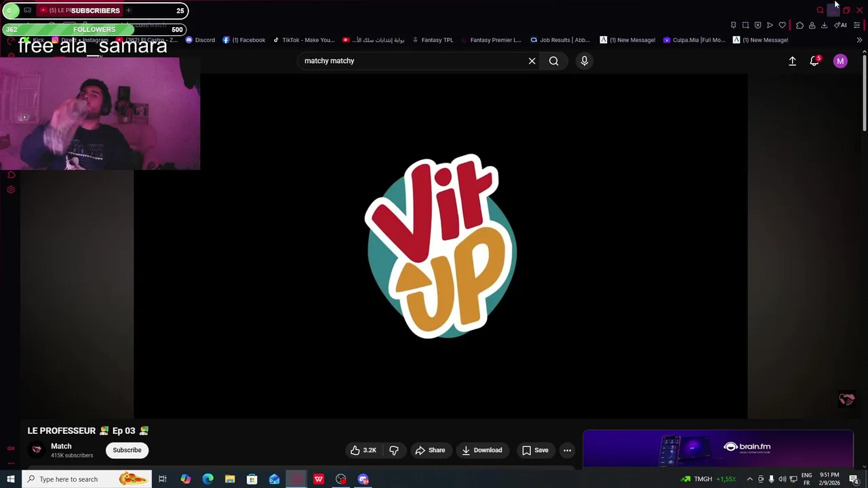Like the video with thumbs up
Screen dimensions: 868x488
coord(363,450)
